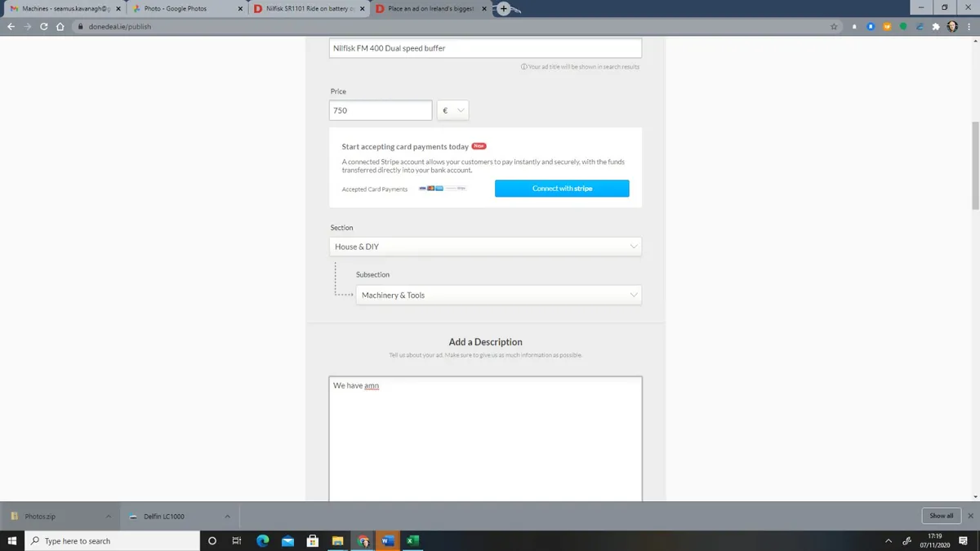
Task: Open File Explorer from the taskbar
Action: (337, 540)
